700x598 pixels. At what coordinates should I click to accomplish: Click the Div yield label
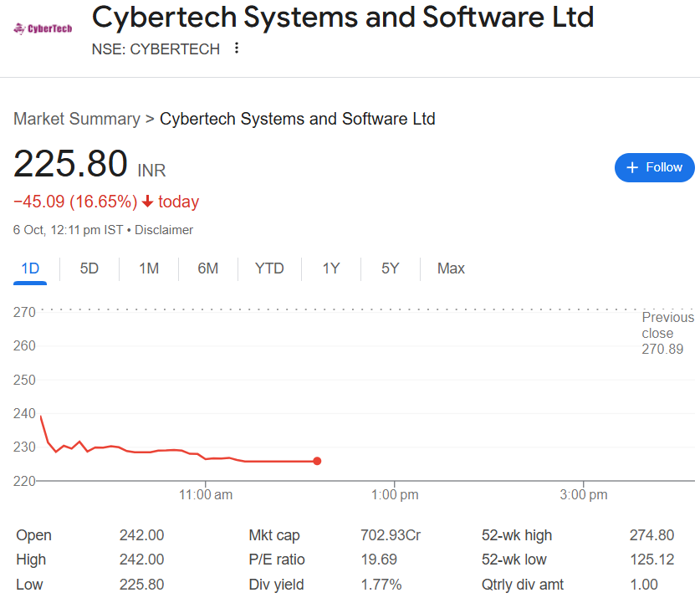(276, 585)
